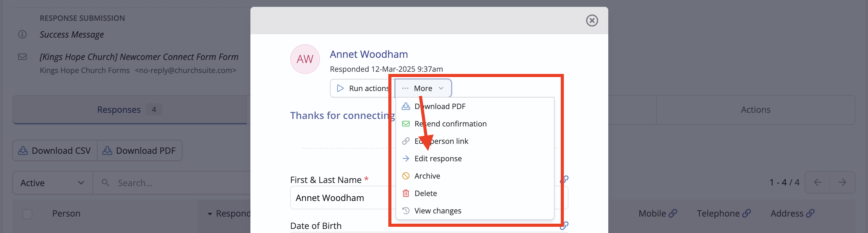
Task: Click the Address column link icon
Action: coord(810,213)
